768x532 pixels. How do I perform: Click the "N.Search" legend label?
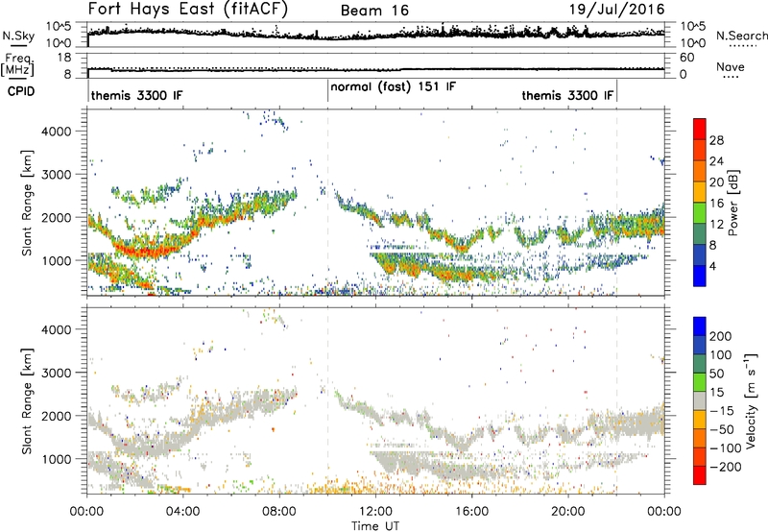pos(741,36)
